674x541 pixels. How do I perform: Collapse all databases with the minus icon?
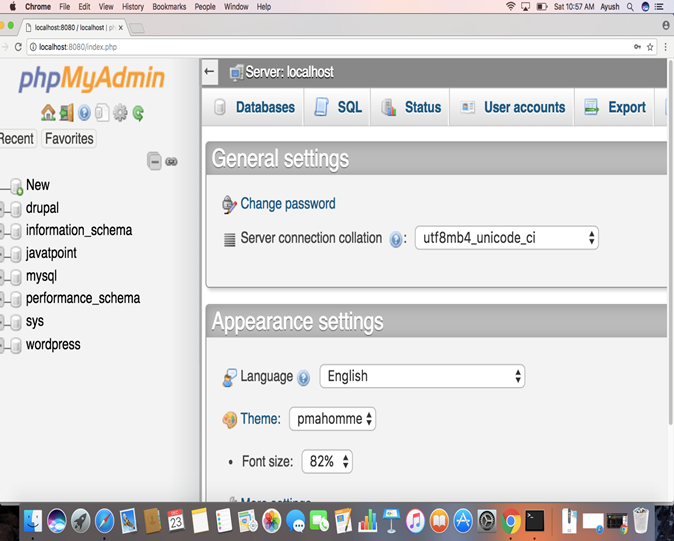point(154,161)
